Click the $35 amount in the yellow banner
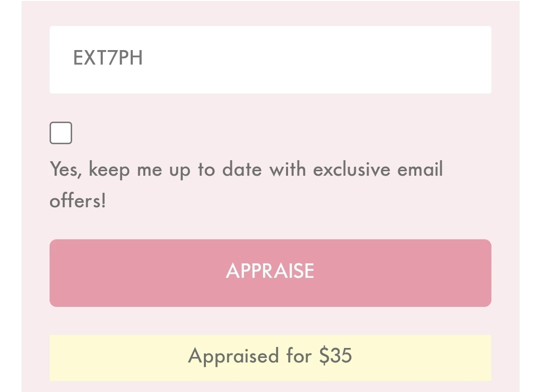Image resolution: width=541 pixels, height=392 pixels. coord(335,355)
